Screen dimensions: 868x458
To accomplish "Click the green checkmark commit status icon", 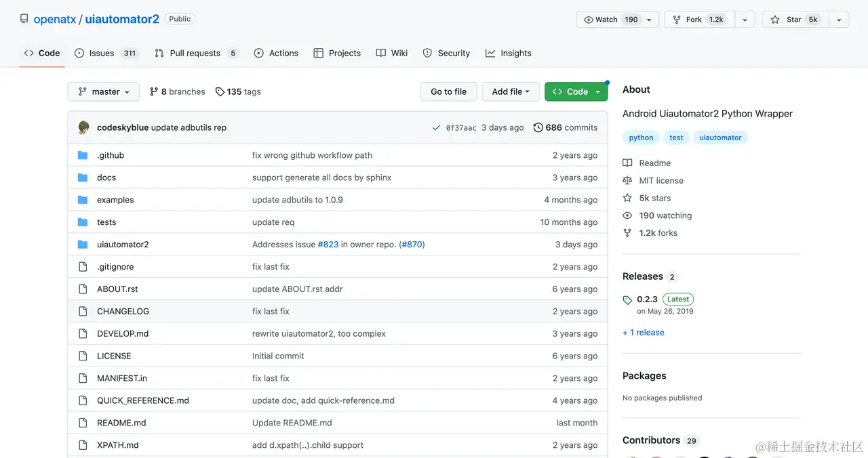I will pyautogui.click(x=436, y=127).
